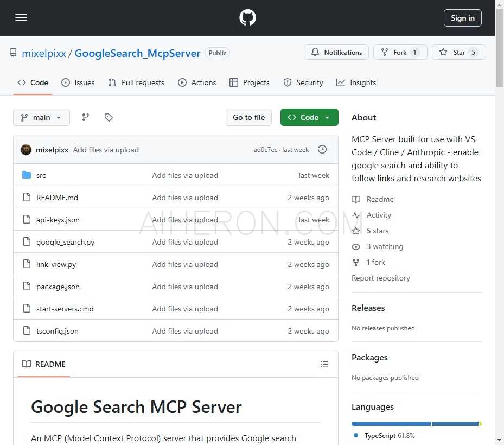Open Releases heading link
Screen dimensions: 504x445
(368, 308)
